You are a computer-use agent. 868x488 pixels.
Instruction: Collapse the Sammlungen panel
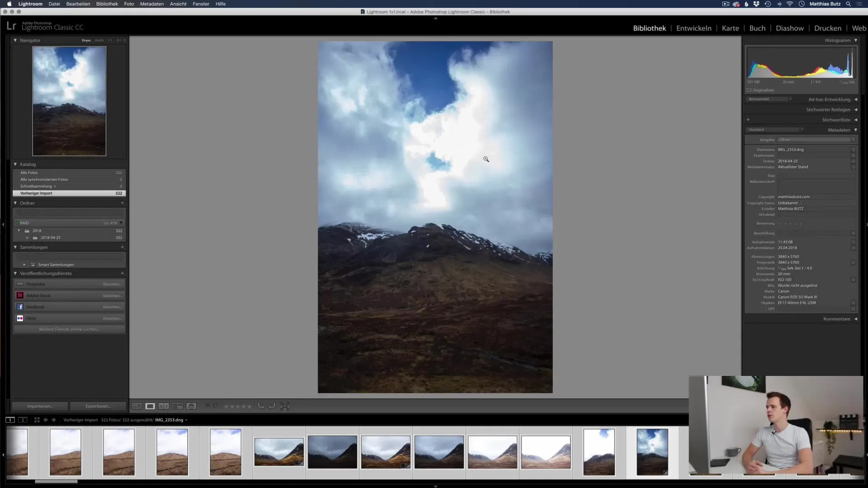click(x=15, y=247)
